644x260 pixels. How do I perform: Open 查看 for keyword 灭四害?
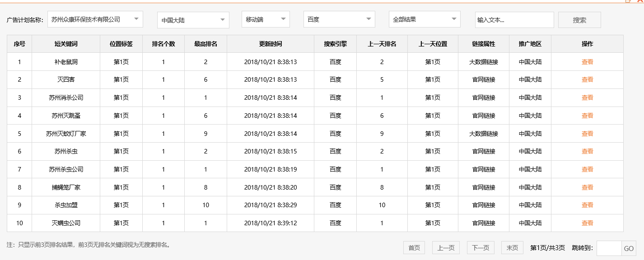pyautogui.click(x=588, y=79)
